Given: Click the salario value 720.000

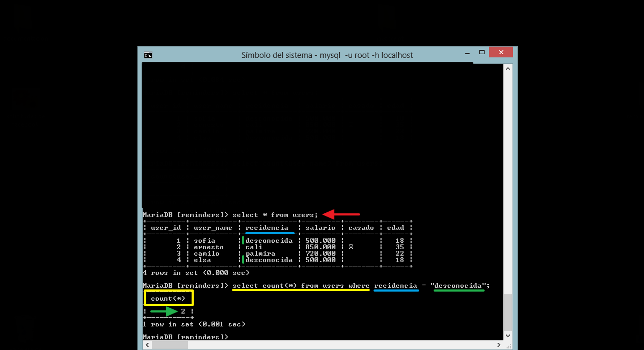Looking at the screenshot, I should click(x=320, y=254).
